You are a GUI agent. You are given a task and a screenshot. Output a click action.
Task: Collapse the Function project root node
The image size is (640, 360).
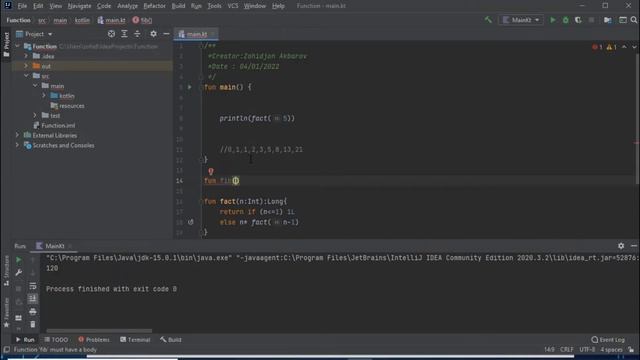[18, 46]
